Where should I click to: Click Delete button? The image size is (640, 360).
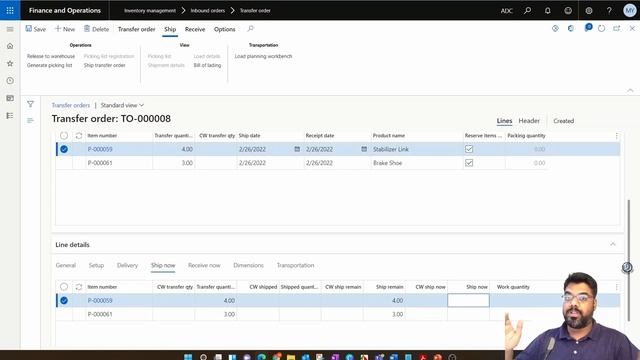click(96, 29)
